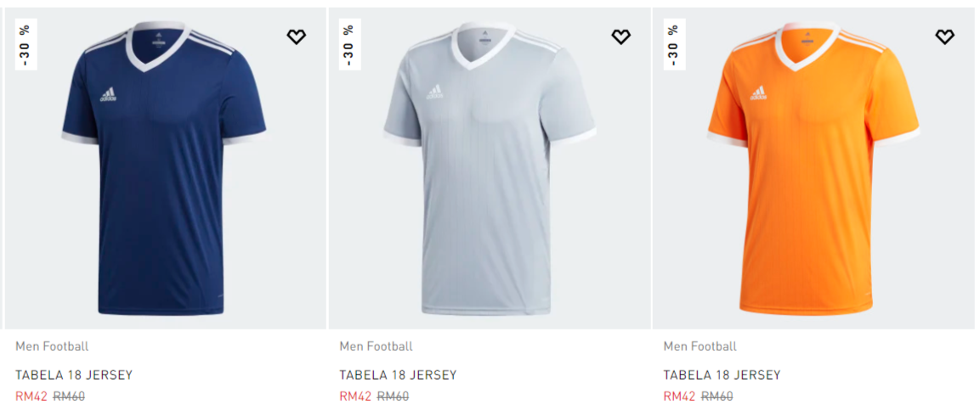Click the RM42 sale price of grey jersey

355,396
